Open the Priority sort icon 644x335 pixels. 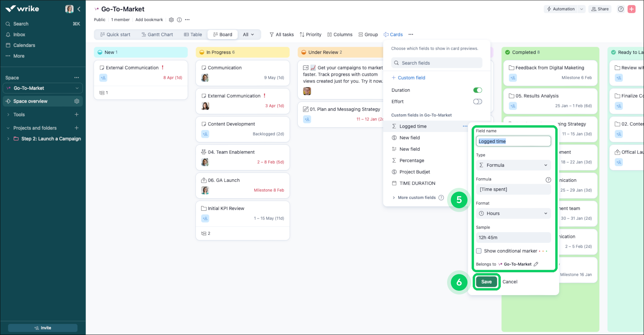302,34
